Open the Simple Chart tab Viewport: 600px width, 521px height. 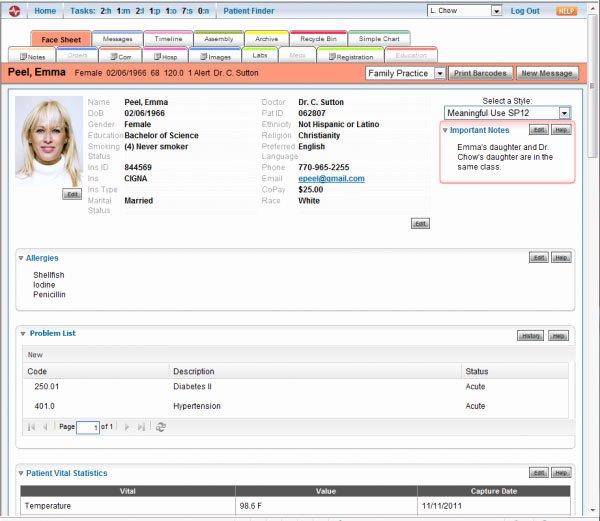pyautogui.click(x=379, y=39)
